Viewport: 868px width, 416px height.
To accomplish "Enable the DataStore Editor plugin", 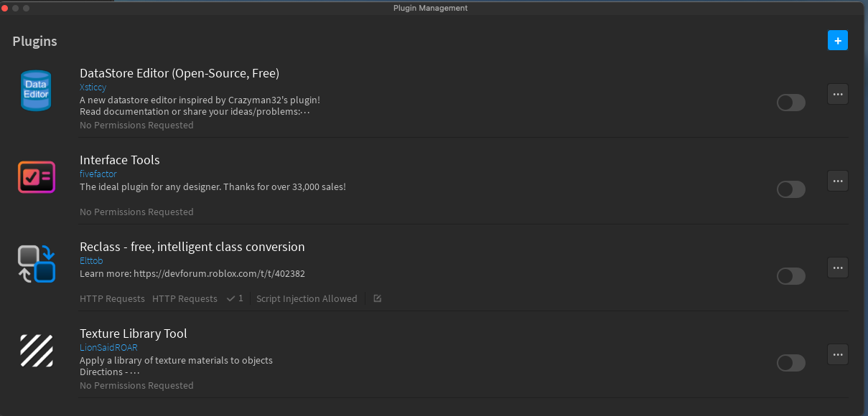I will 790,103.
